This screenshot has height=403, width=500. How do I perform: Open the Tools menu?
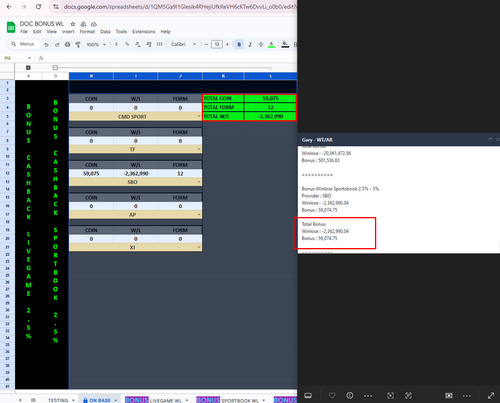click(x=121, y=32)
